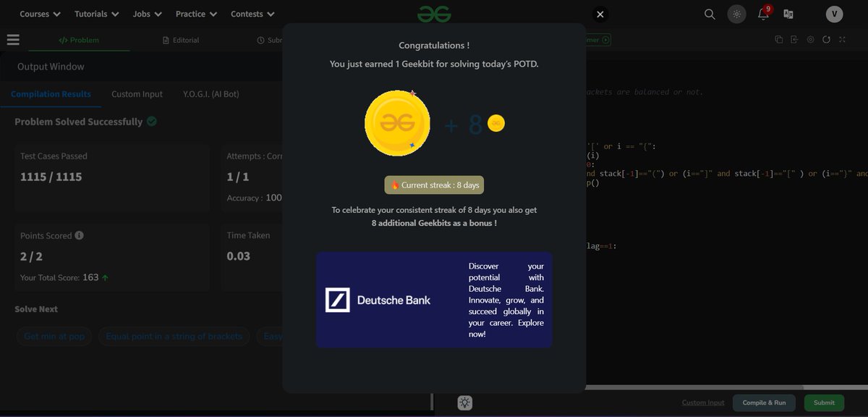Expand the Contests dropdown
This screenshot has width=868, height=417.
coord(252,14)
